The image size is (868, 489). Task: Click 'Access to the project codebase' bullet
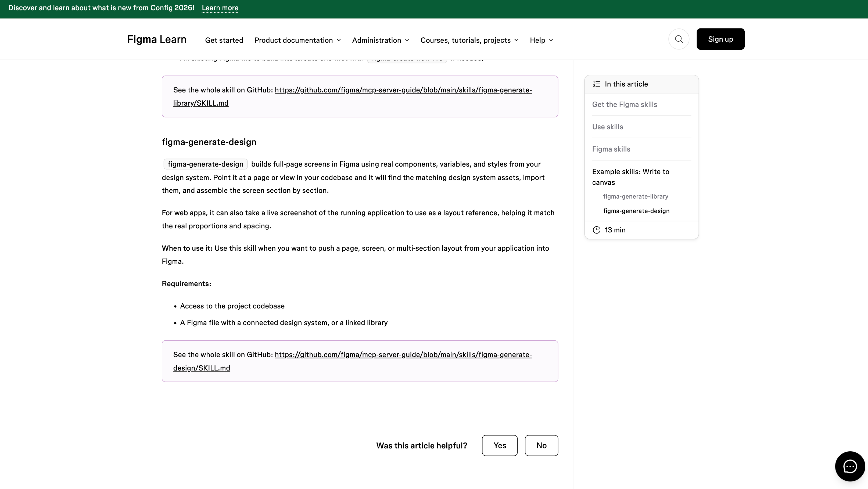pyautogui.click(x=232, y=306)
